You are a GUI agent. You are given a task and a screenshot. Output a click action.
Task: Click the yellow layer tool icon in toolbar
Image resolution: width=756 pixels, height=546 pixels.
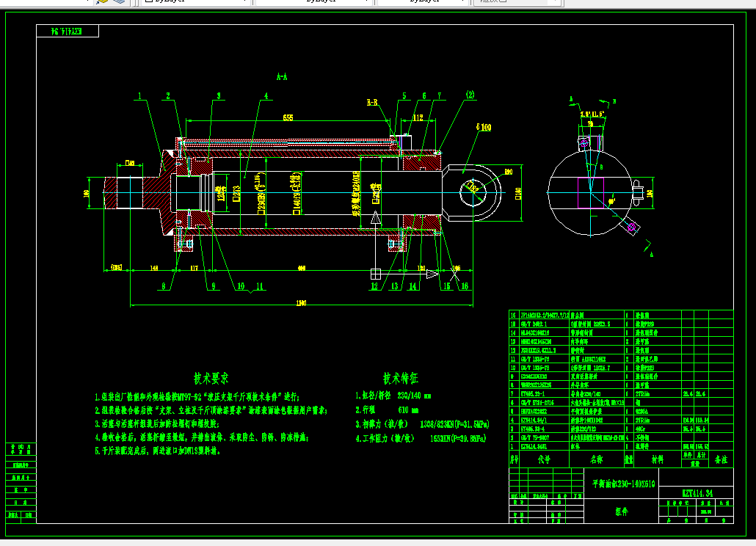click(102, 2)
